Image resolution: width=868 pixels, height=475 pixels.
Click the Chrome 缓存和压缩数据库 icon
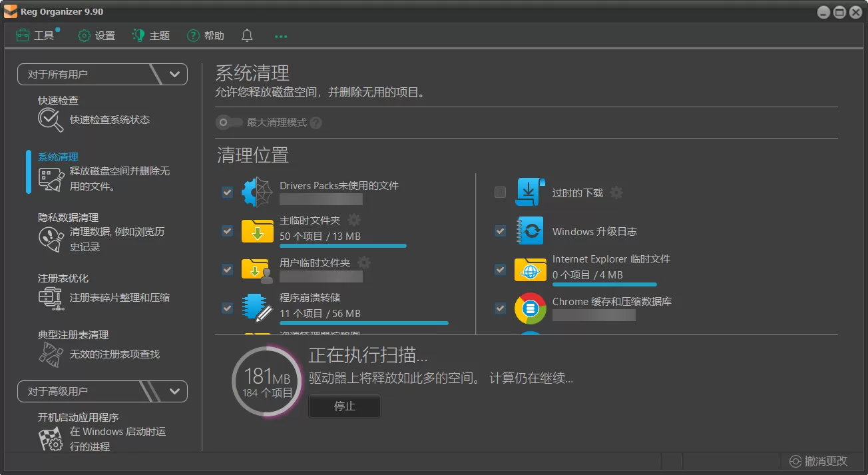point(530,308)
